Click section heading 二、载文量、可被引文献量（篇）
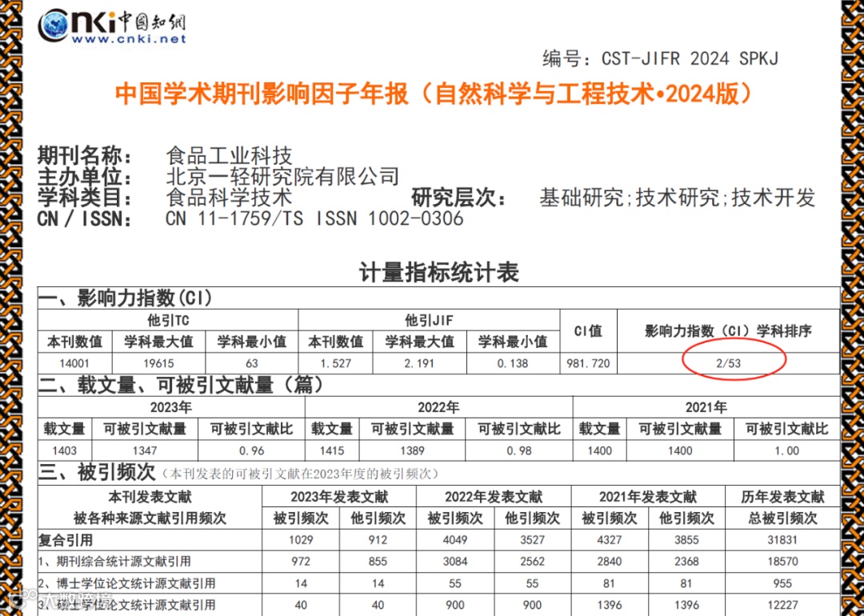Image resolution: width=864 pixels, height=616 pixels. (183, 385)
